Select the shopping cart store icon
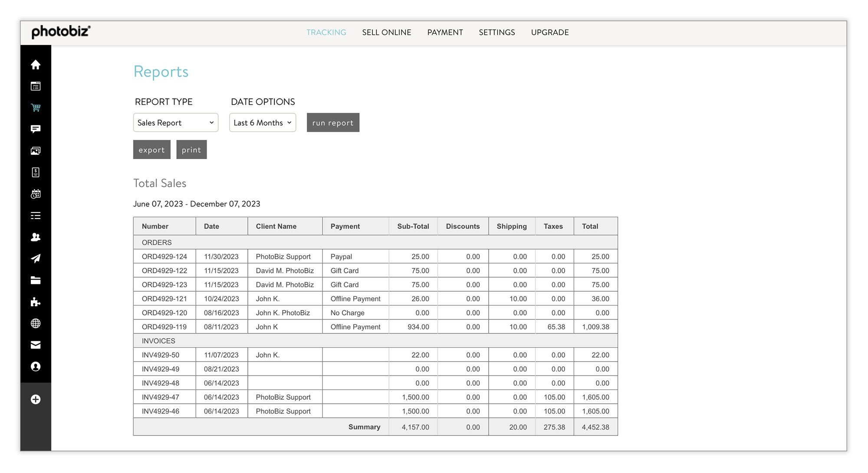 pos(36,108)
